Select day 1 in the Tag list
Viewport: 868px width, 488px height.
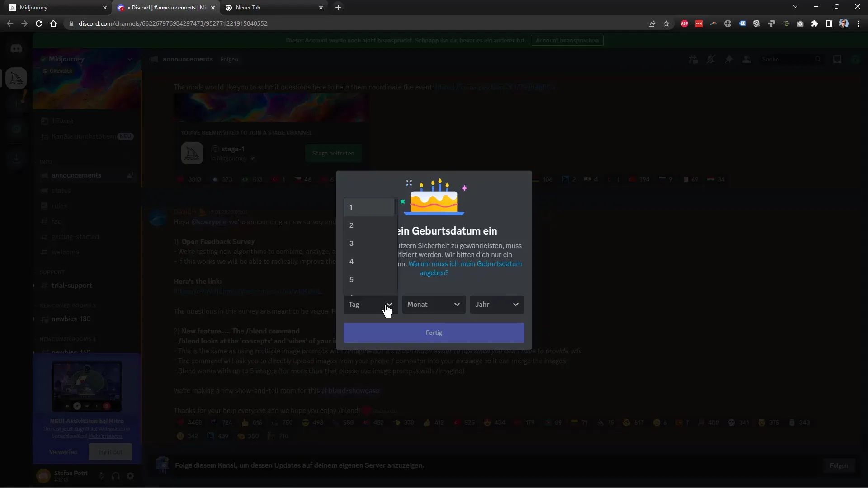pyautogui.click(x=369, y=207)
